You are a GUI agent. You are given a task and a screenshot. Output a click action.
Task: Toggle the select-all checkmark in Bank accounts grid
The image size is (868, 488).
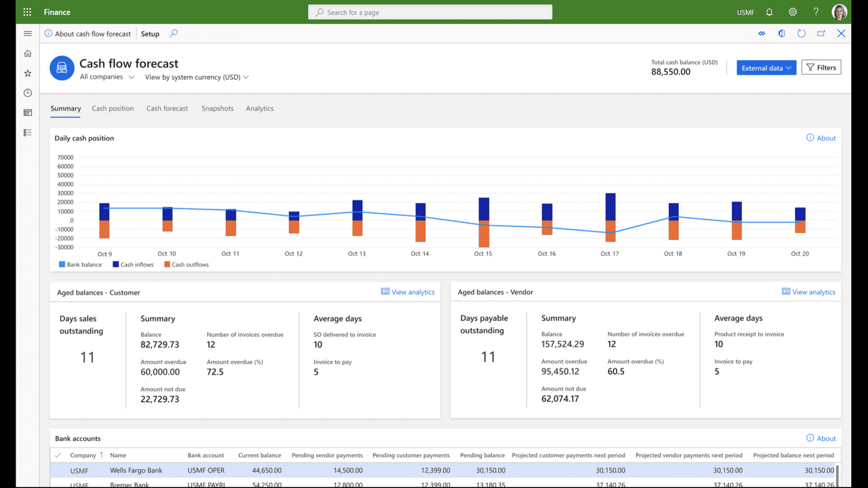(x=58, y=455)
